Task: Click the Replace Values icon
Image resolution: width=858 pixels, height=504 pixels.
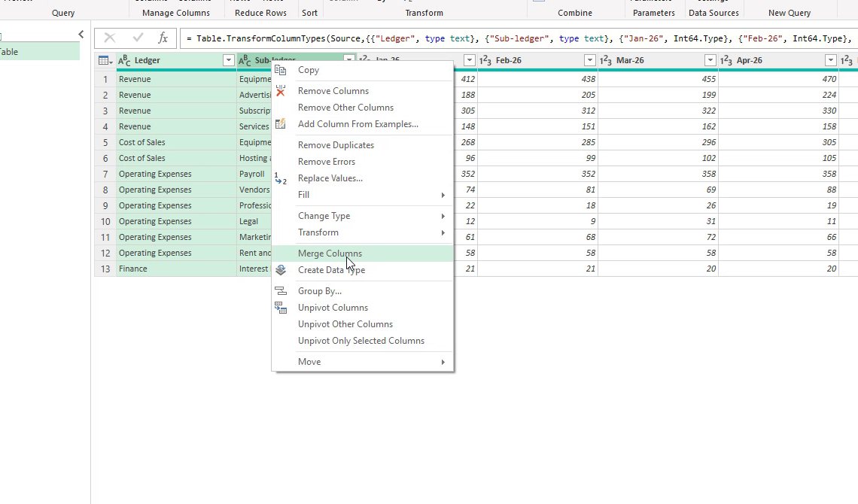Action: coord(280,178)
